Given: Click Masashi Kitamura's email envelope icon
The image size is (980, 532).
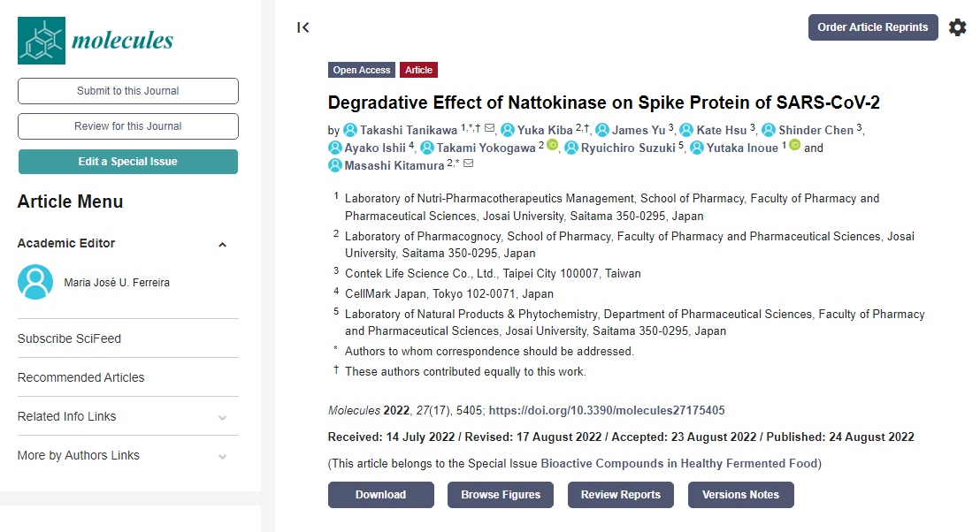Looking at the screenshot, I should [x=468, y=163].
